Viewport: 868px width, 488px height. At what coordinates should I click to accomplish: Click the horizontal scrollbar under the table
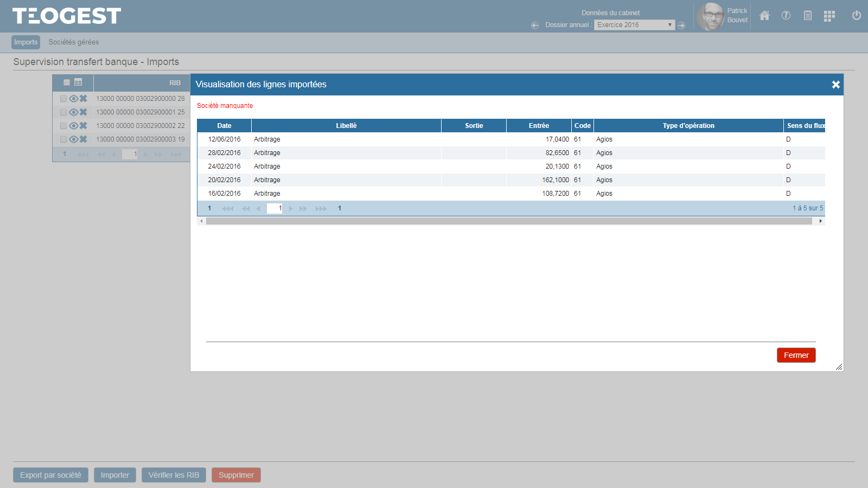click(509, 221)
